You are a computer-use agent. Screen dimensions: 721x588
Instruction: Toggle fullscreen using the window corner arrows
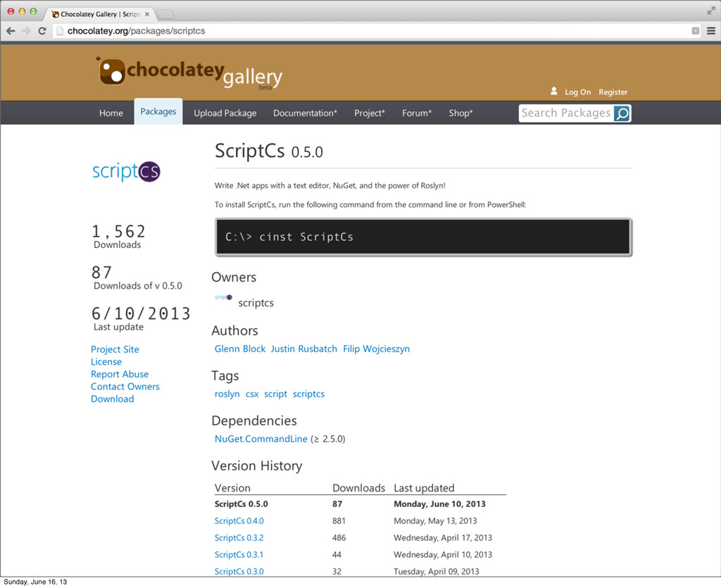[x=711, y=11]
